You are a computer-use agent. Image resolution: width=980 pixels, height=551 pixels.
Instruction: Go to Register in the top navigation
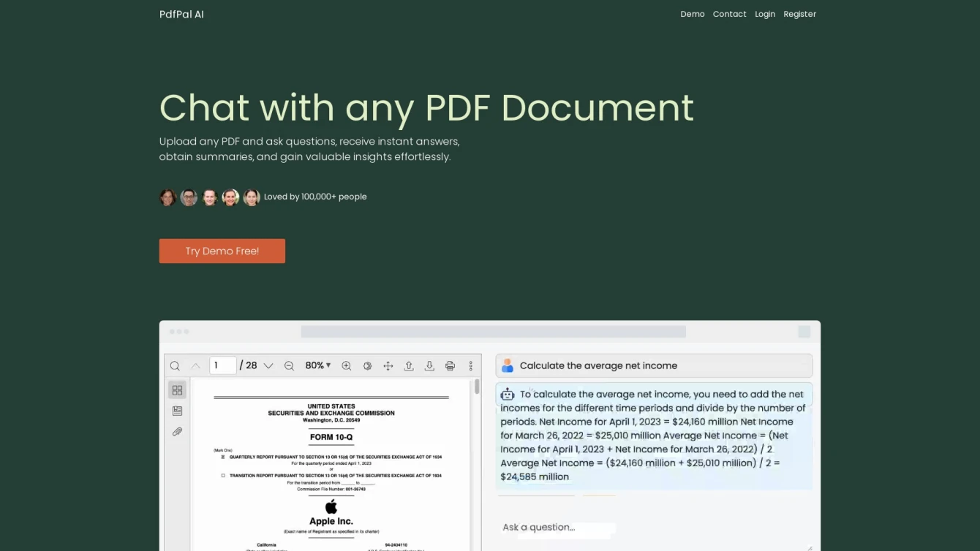(800, 14)
